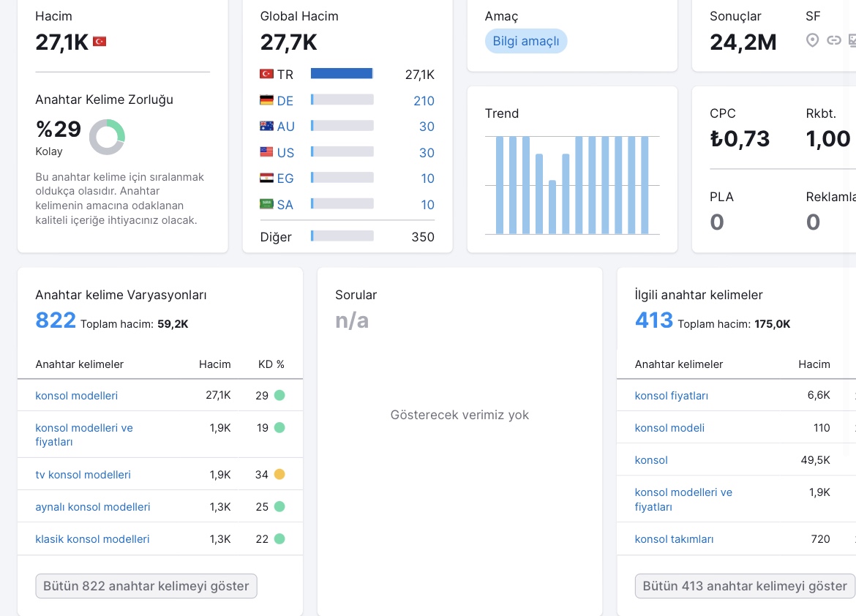Click the Turkey flag next to Hacim

tap(100, 42)
